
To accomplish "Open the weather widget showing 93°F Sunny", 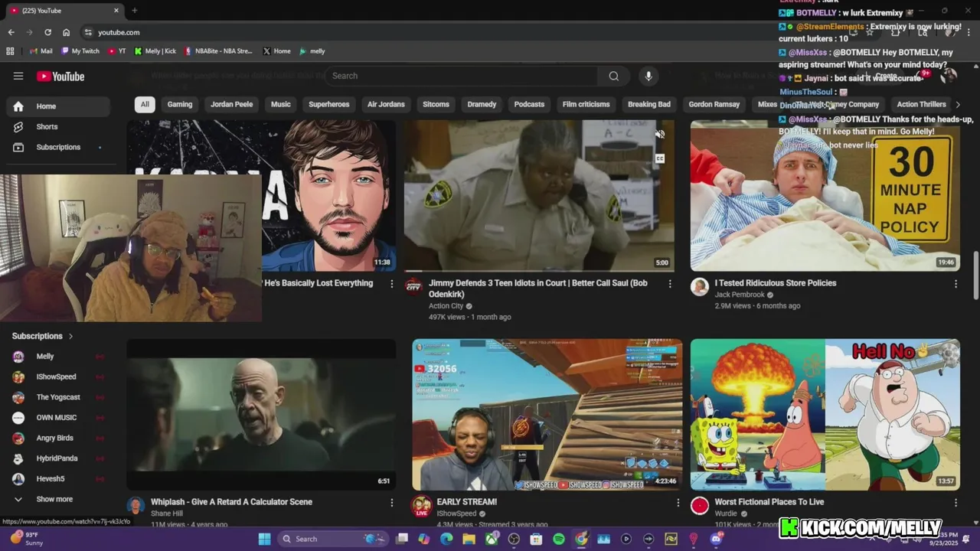I will pyautogui.click(x=28, y=539).
